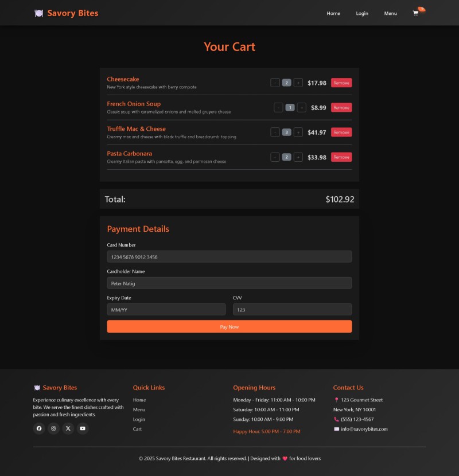Open Login in top navigation
Viewport: 459px width, 476px height.
pyautogui.click(x=362, y=13)
